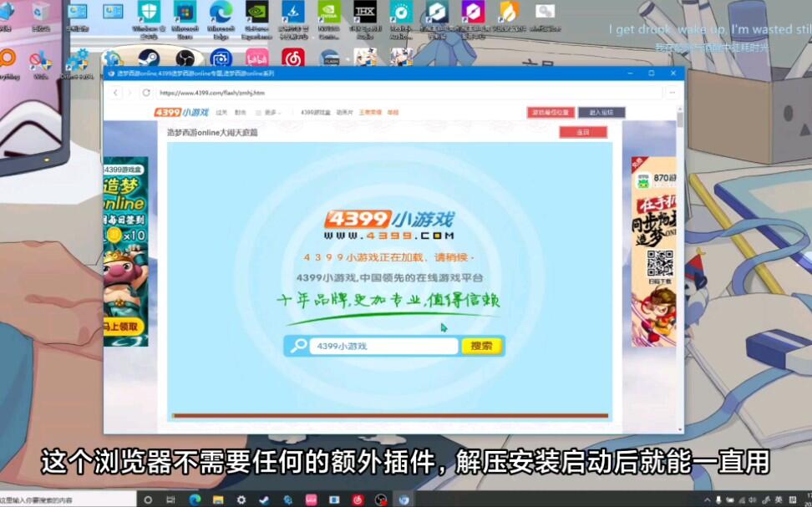Open the 4399游戏盒 navigation link

point(316,113)
